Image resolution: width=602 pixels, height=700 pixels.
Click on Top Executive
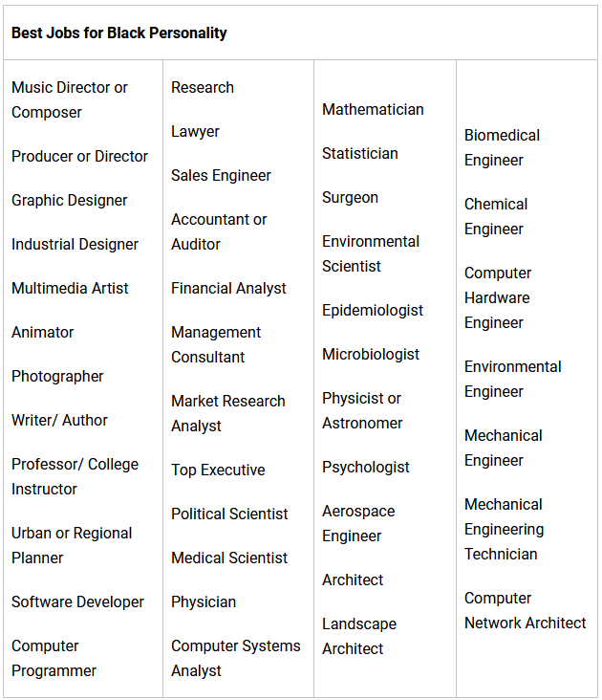pyautogui.click(x=218, y=470)
